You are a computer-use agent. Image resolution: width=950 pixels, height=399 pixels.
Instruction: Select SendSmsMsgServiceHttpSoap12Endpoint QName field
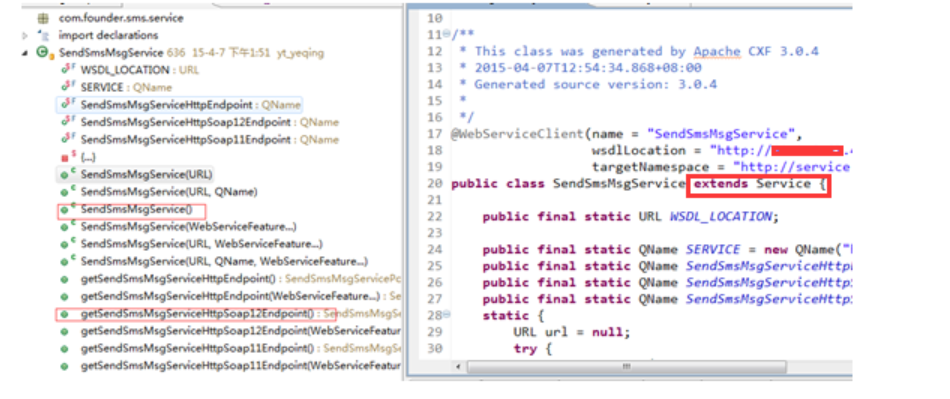pos(210,122)
